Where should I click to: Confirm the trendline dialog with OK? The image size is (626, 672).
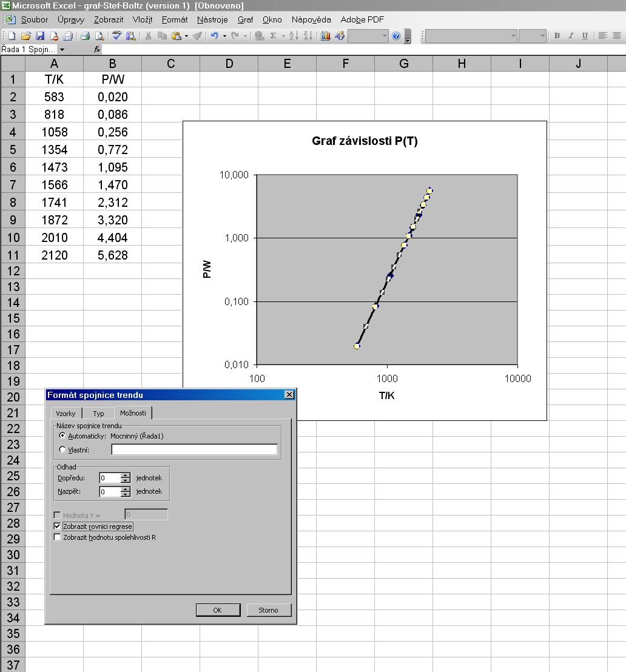(x=218, y=610)
